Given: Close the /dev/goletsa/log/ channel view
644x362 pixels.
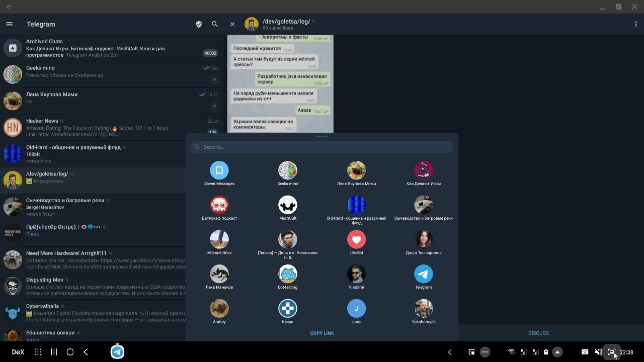Looking at the screenshot, I should 232,24.
